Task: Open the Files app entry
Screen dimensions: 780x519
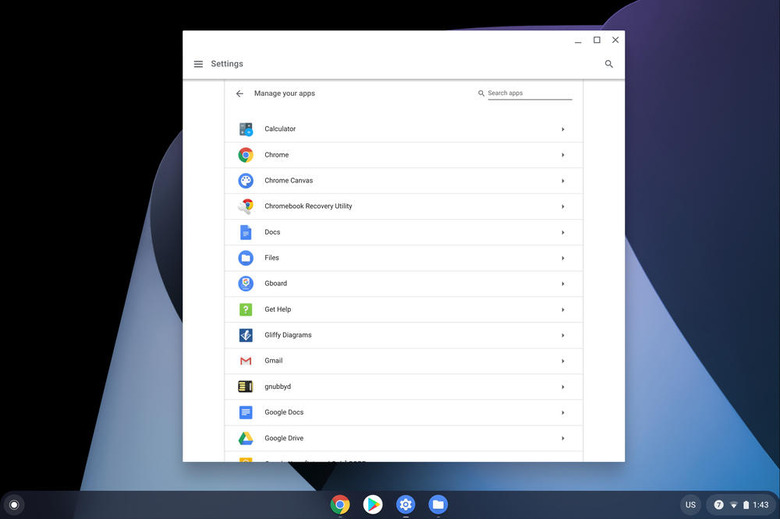Action: pos(272,258)
